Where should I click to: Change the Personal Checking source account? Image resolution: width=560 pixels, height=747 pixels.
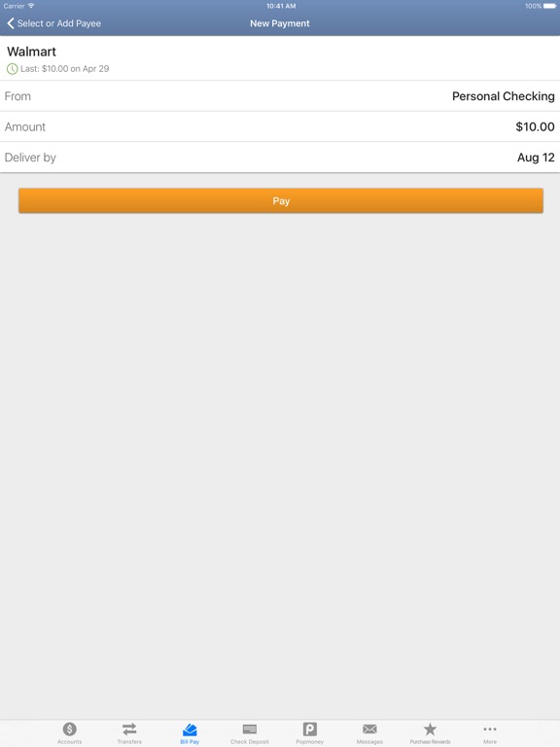coord(504,96)
